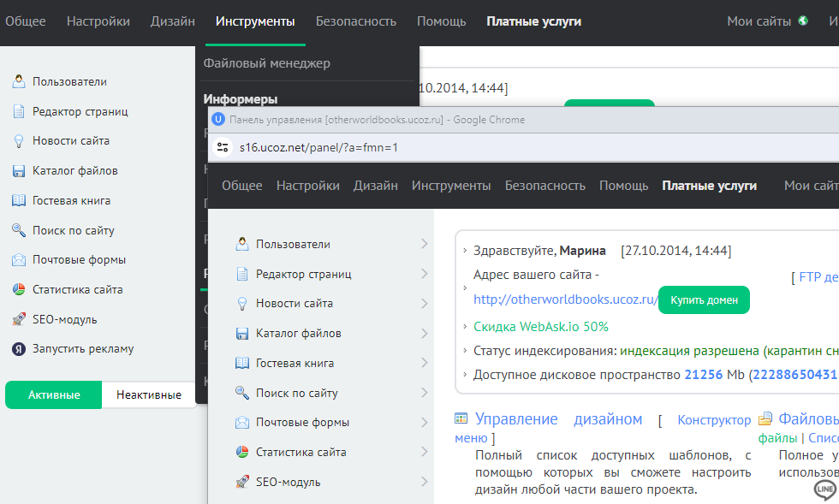
Task: Choose Информеры from the Инструменты dropdown
Action: point(241,99)
